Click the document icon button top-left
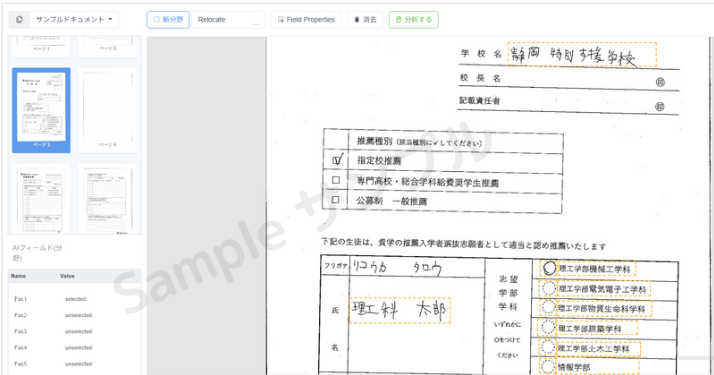The height and width of the screenshot is (375, 714). (x=19, y=20)
